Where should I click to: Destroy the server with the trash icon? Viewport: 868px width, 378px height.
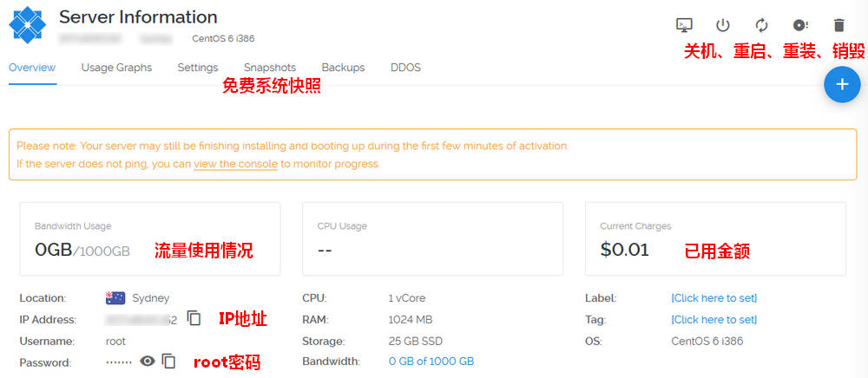[x=838, y=25]
